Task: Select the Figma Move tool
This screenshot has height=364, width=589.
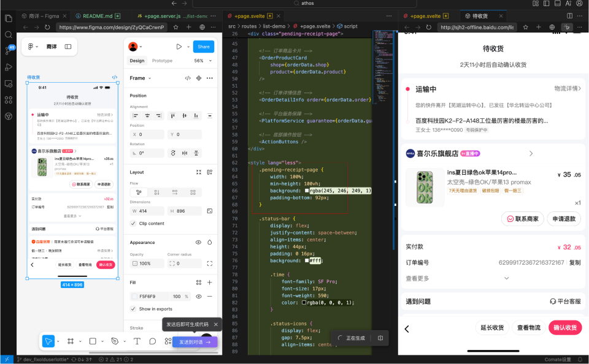Action: coord(48,341)
